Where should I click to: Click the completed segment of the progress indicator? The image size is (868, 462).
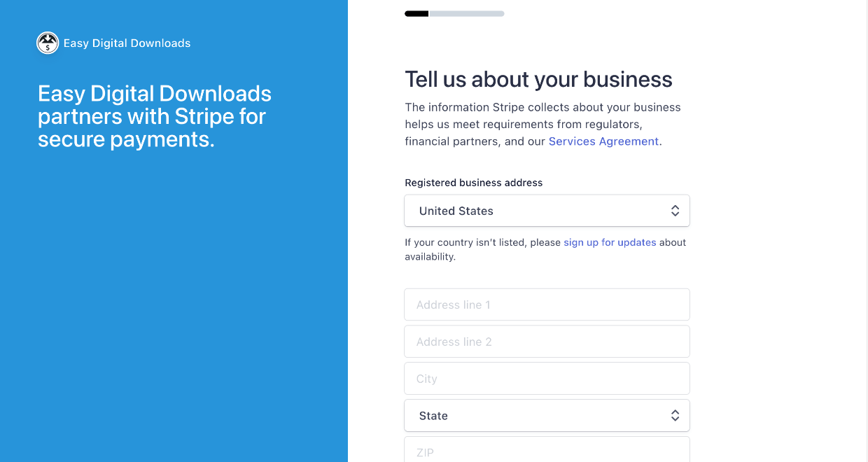tap(416, 13)
